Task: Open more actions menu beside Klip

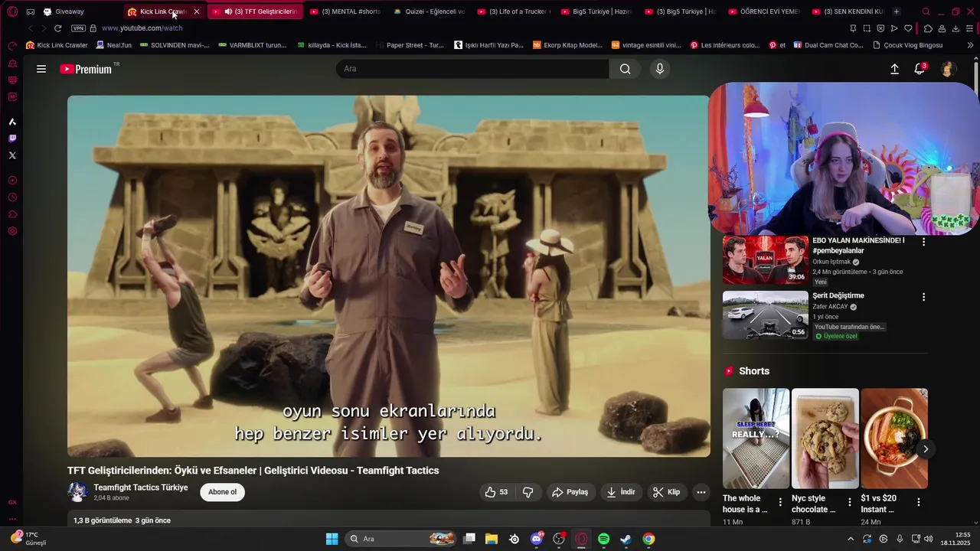Action: tap(701, 492)
